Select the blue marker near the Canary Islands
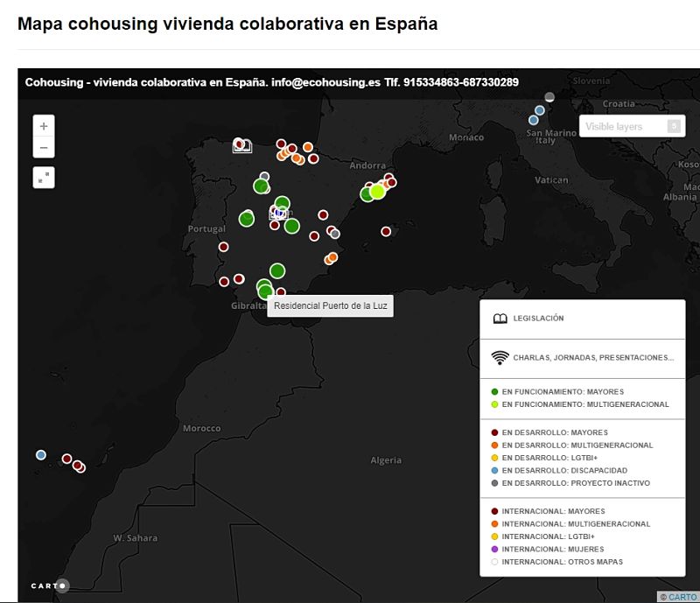Screen dimensions: 700x603 [x=40, y=453]
